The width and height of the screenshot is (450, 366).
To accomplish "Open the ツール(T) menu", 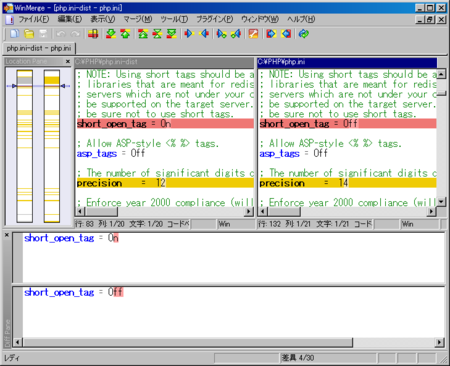I will click(x=174, y=19).
